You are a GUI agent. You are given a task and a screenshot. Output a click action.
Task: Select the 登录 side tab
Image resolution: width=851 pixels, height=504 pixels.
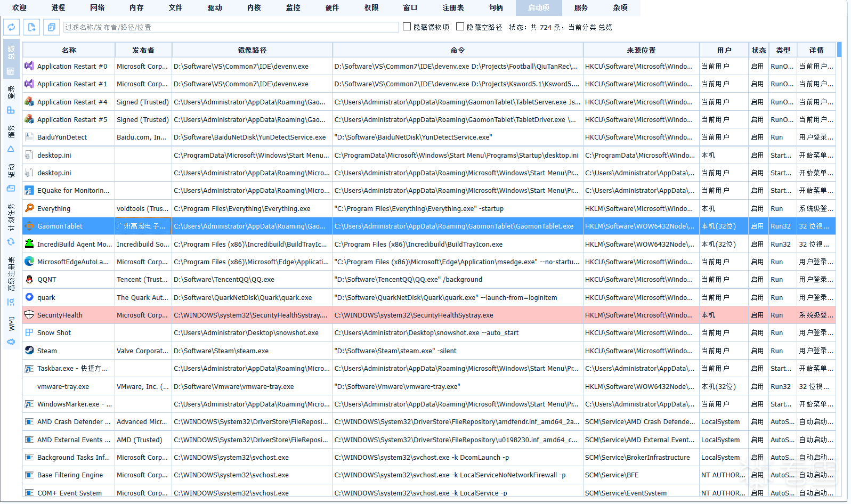point(11,99)
